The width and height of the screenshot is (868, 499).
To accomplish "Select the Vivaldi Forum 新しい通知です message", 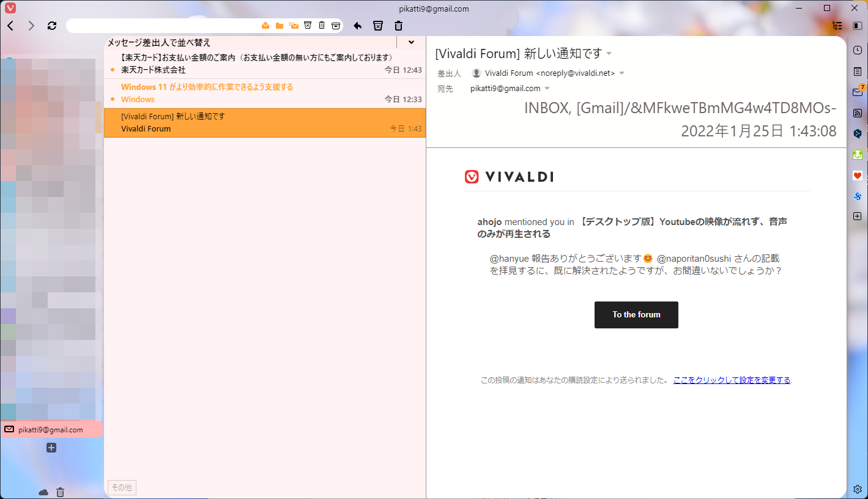I will [265, 122].
